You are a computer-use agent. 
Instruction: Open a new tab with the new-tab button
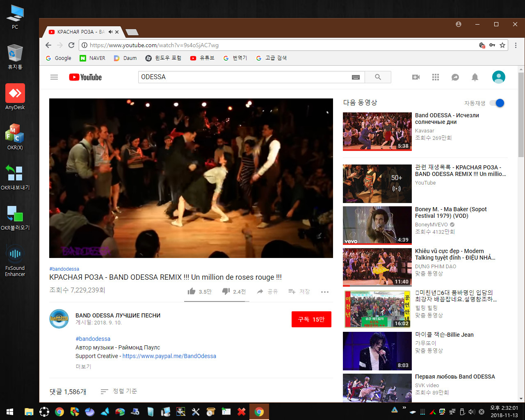(132, 32)
